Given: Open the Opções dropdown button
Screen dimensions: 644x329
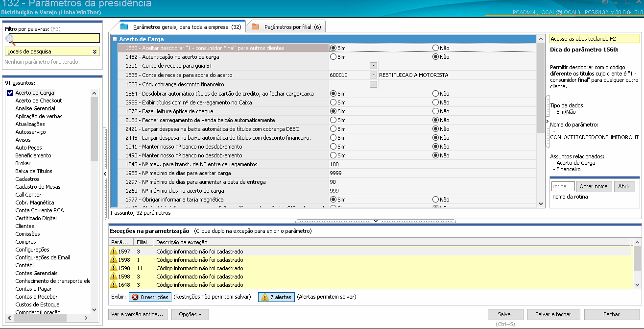Looking at the screenshot, I should 190,314.
